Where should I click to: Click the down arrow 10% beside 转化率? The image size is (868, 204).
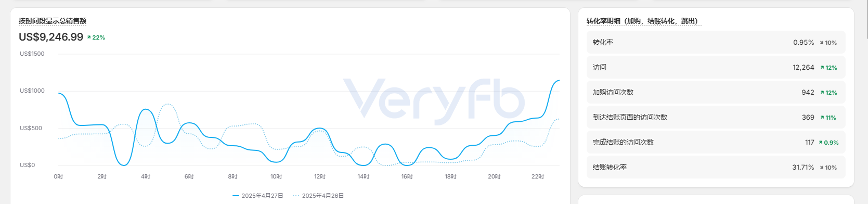(x=828, y=43)
